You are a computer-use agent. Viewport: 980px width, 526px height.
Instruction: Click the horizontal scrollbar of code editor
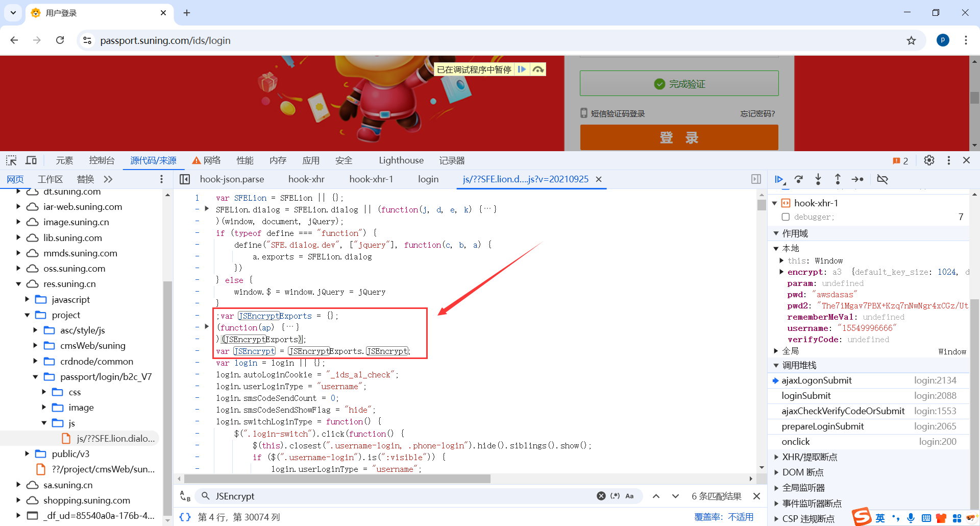click(337, 479)
